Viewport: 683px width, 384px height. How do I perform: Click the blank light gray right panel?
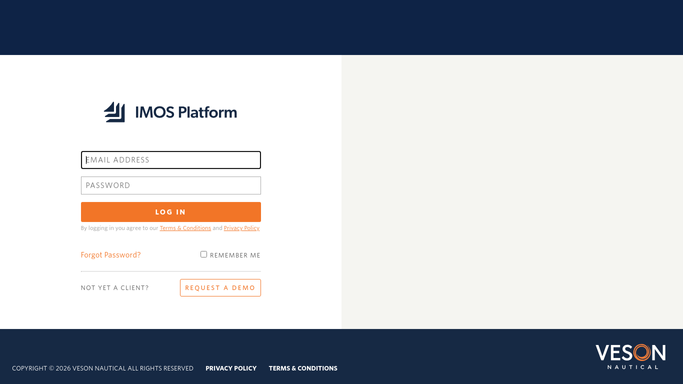(x=512, y=192)
